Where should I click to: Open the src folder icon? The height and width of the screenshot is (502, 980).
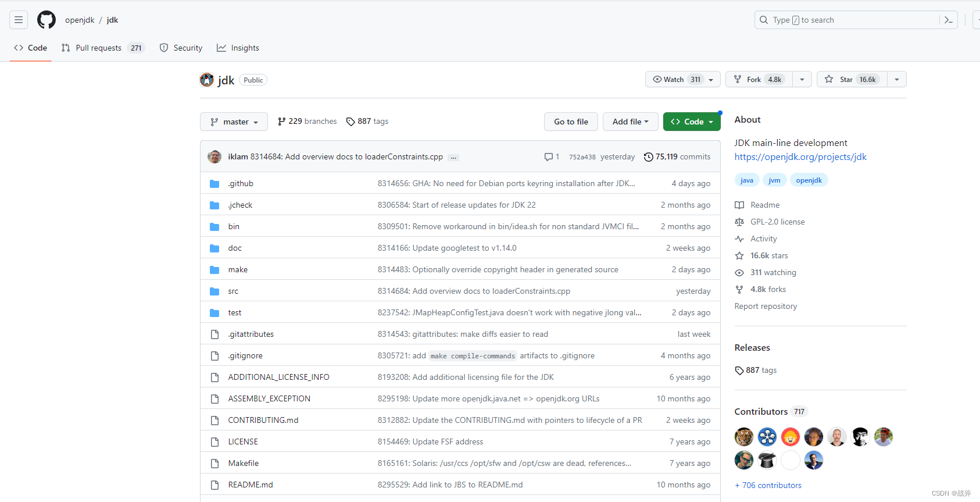(x=214, y=291)
